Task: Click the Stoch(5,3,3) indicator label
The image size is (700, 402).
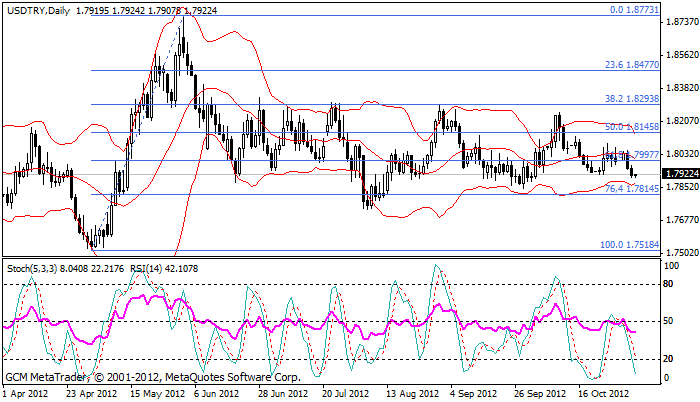Action: click(x=32, y=269)
